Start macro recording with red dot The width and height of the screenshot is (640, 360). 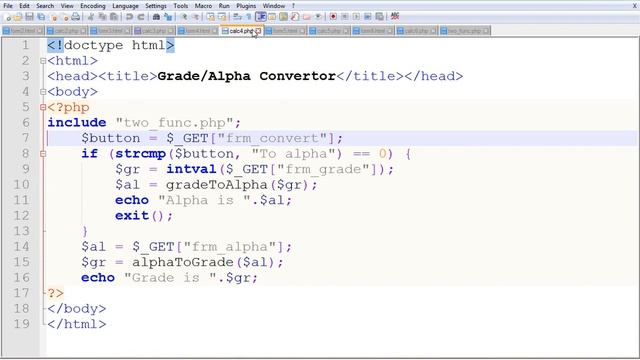tap(333, 17)
